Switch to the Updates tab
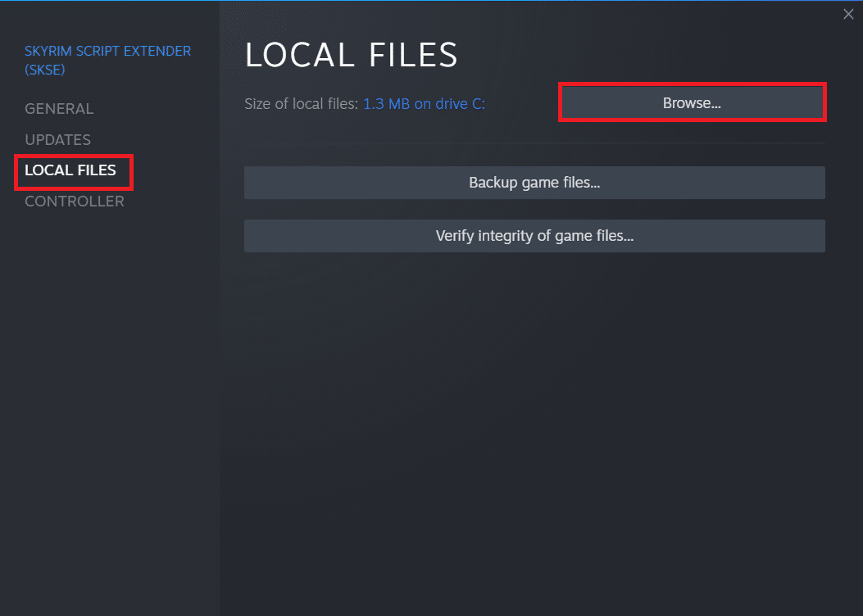Screen dimensions: 863x616 pos(58,140)
